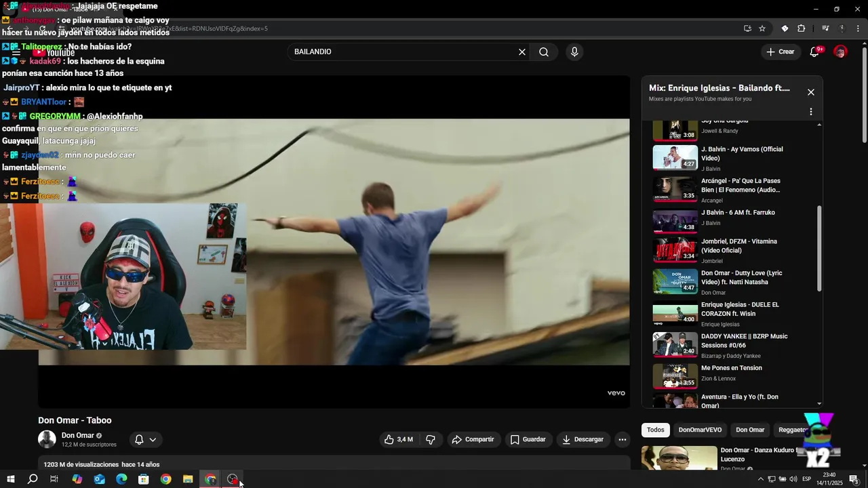Click the Don Omar - Taboo video title
868x488 pixels.
(75, 420)
